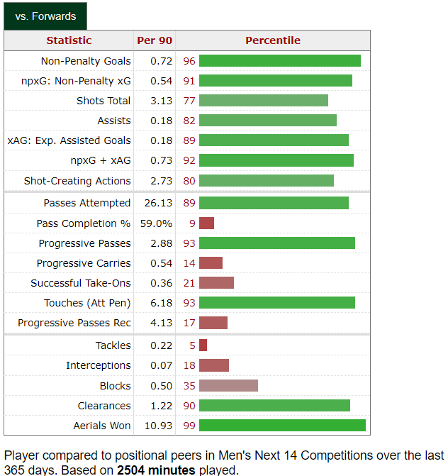Click the Progressive Carries percentile bar
This screenshot has height=476, width=448.
click(x=211, y=263)
